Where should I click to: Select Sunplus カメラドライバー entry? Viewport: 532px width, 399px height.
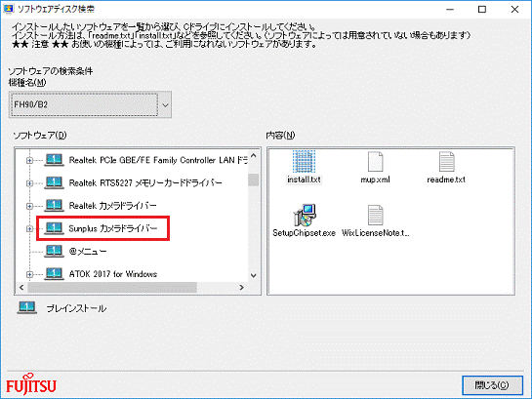click(113, 228)
